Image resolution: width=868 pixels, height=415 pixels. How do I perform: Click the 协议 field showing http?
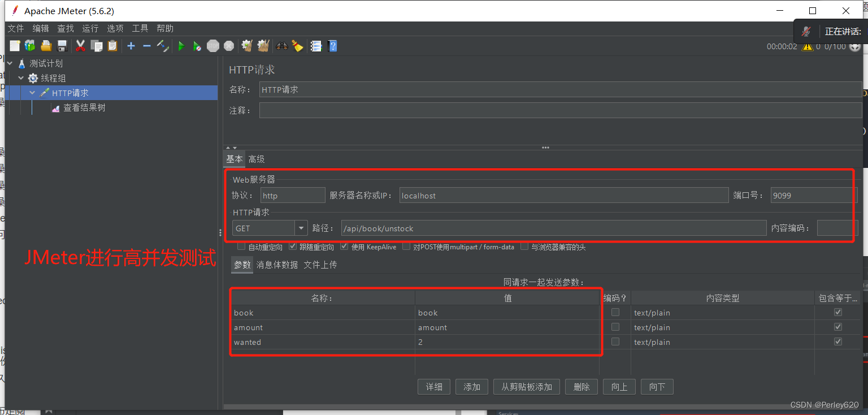[x=293, y=195]
